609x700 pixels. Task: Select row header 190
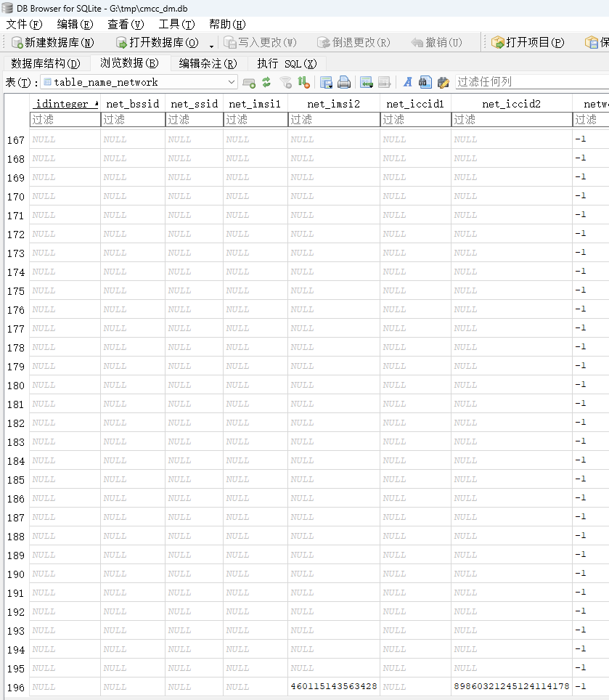tap(16, 574)
